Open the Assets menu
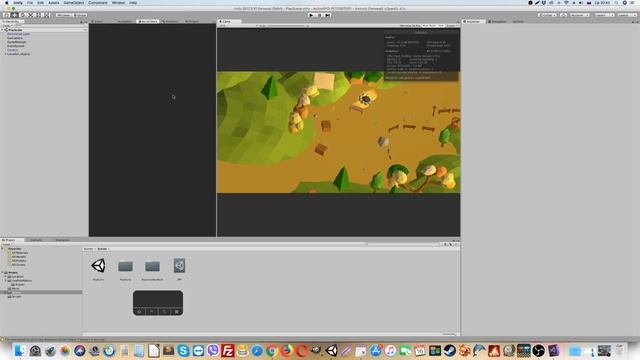The image size is (640, 360). point(53,2)
